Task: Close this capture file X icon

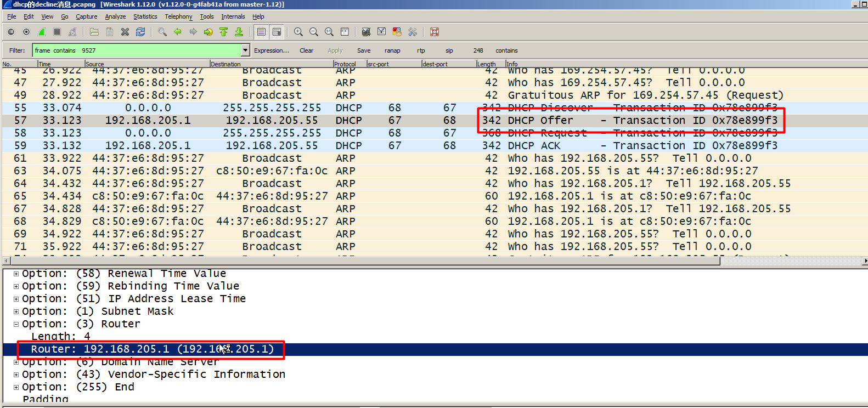Action: (x=125, y=32)
